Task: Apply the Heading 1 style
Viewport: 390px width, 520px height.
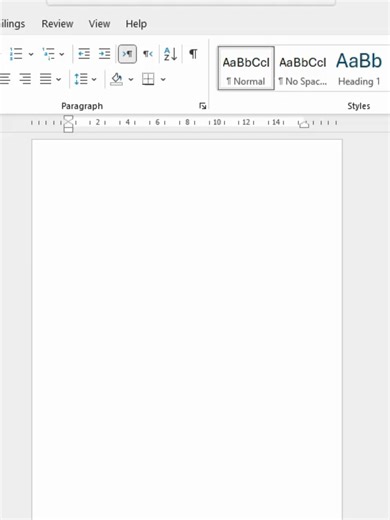Action: (x=359, y=68)
